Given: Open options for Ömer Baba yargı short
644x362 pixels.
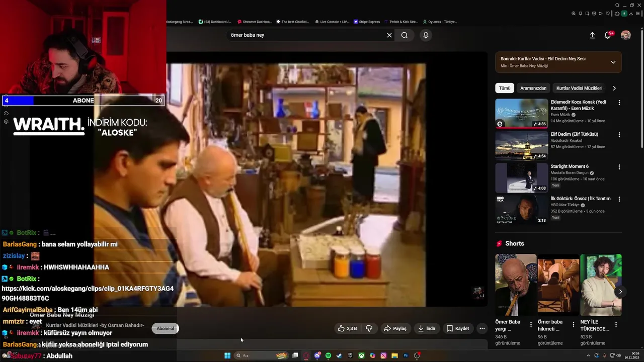Looking at the screenshot, I should 531,325.
